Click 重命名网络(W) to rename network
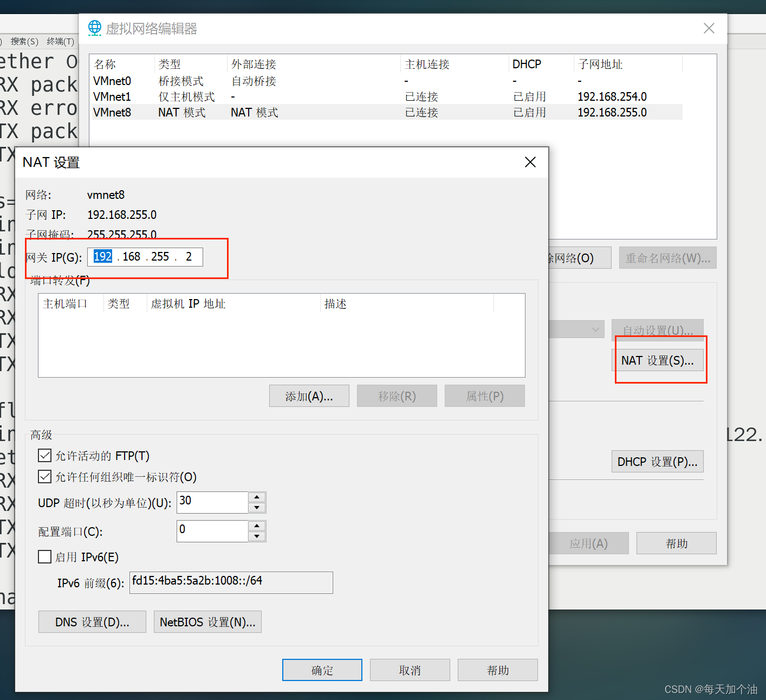Screen dimensions: 766x700 coord(667,257)
